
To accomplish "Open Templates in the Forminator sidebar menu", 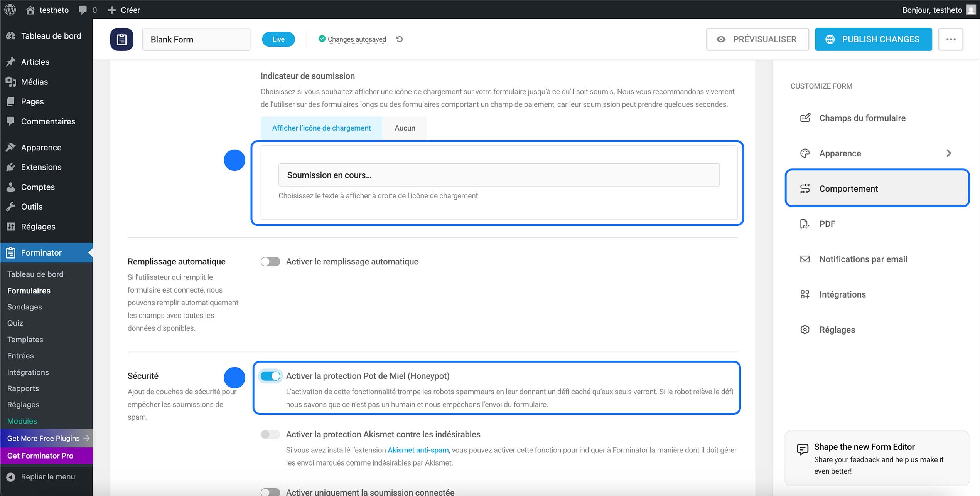I will [x=25, y=340].
